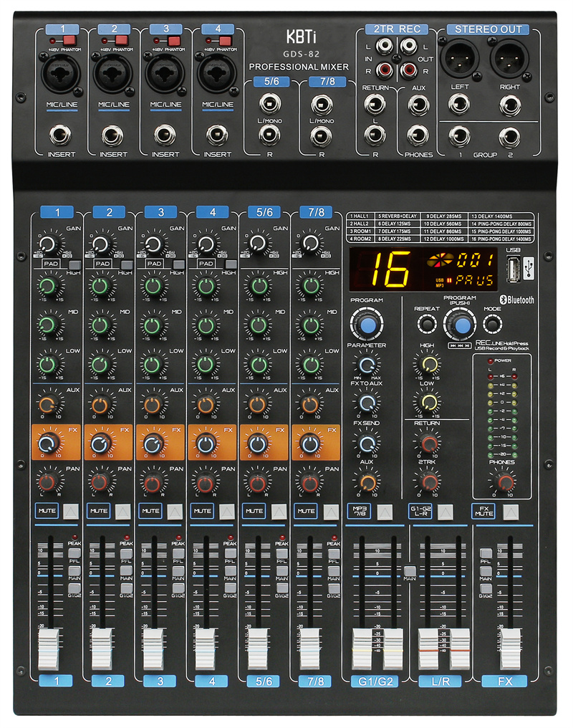Screen dimensions: 573x728
Task: Click the AUX output jack
Action: pyautogui.click(x=418, y=105)
